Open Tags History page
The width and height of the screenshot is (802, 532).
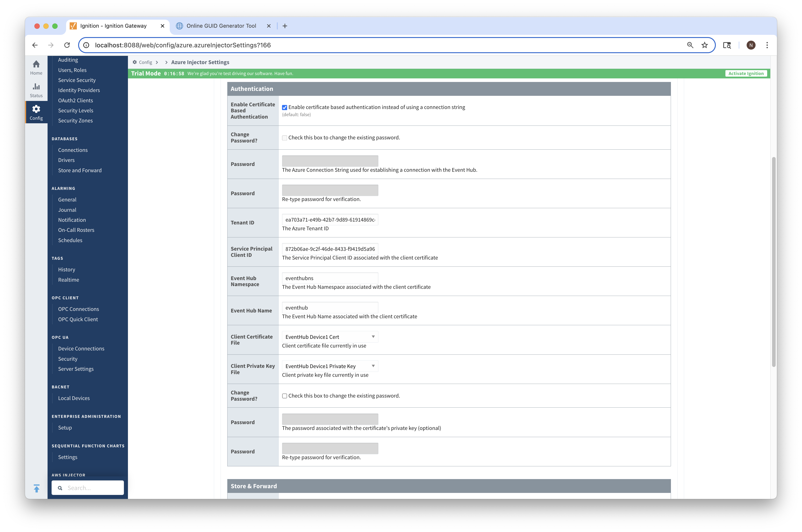(67, 270)
